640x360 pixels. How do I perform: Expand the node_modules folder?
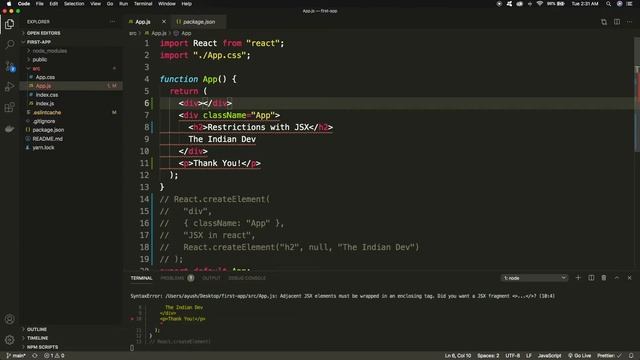pyautogui.click(x=49, y=51)
